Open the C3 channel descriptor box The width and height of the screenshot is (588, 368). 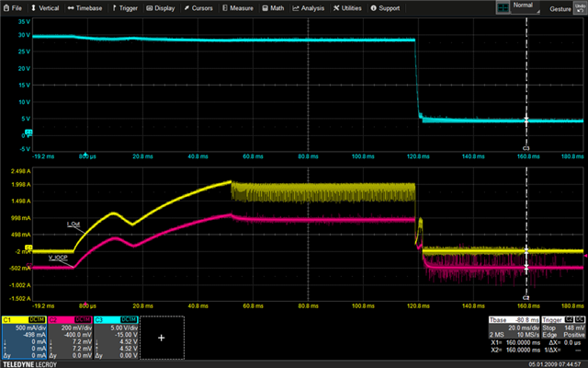pyautogui.click(x=117, y=338)
